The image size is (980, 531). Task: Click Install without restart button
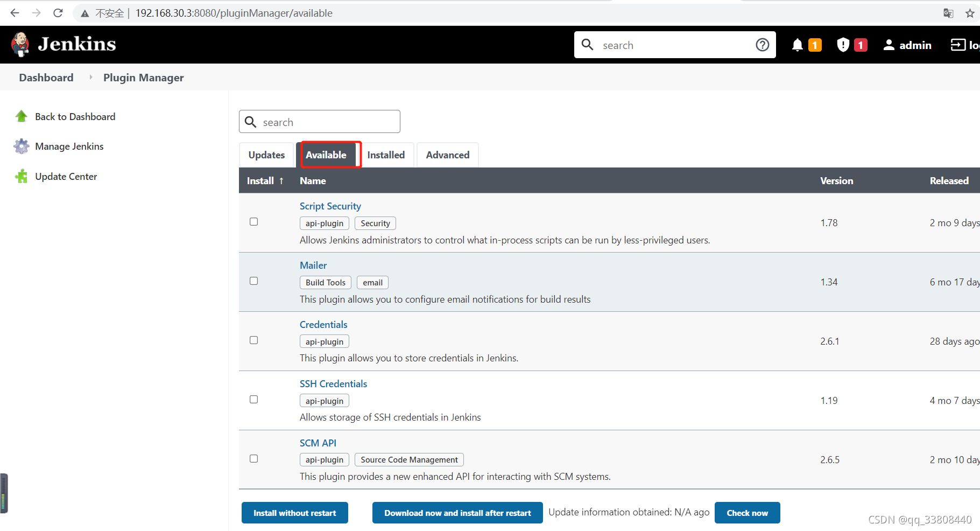(x=295, y=513)
